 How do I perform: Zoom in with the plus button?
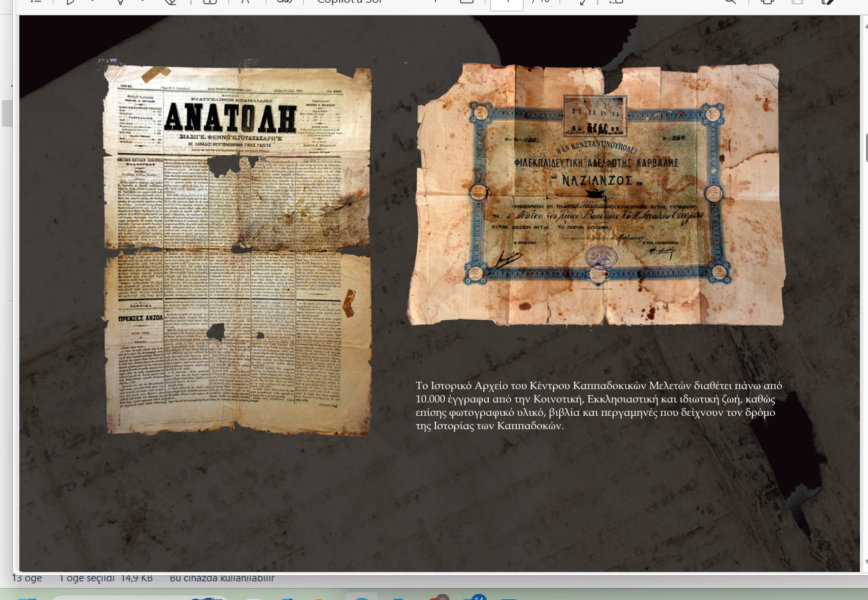click(x=436, y=2)
